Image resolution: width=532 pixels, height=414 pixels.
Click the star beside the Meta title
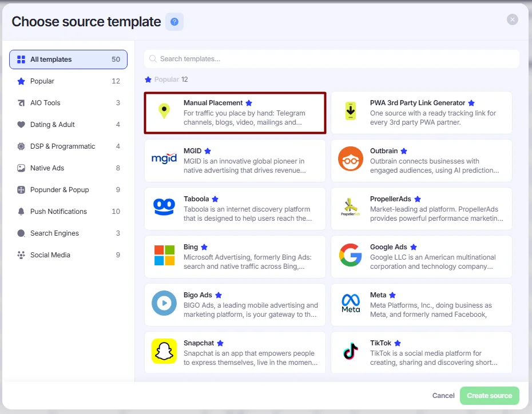click(x=392, y=295)
